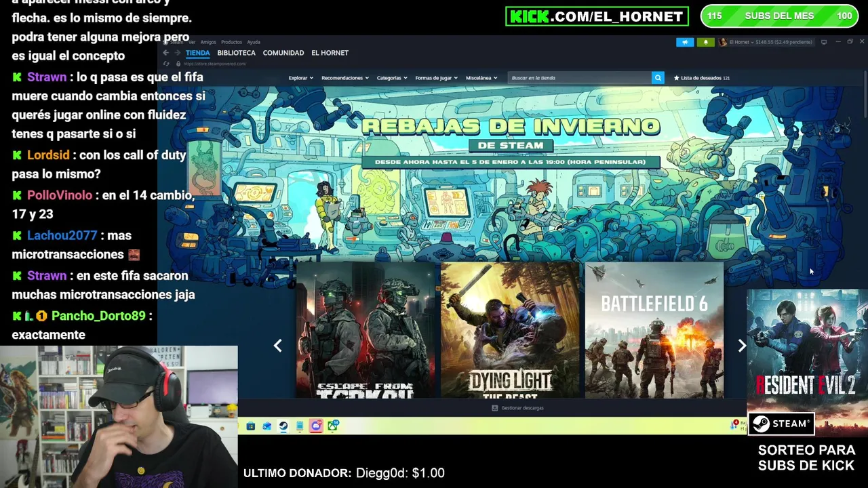This screenshot has height=488, width=868.
Task: Click the Rebajas de Invierno banner
Action: pyautogui.click(x=511, y=142)
